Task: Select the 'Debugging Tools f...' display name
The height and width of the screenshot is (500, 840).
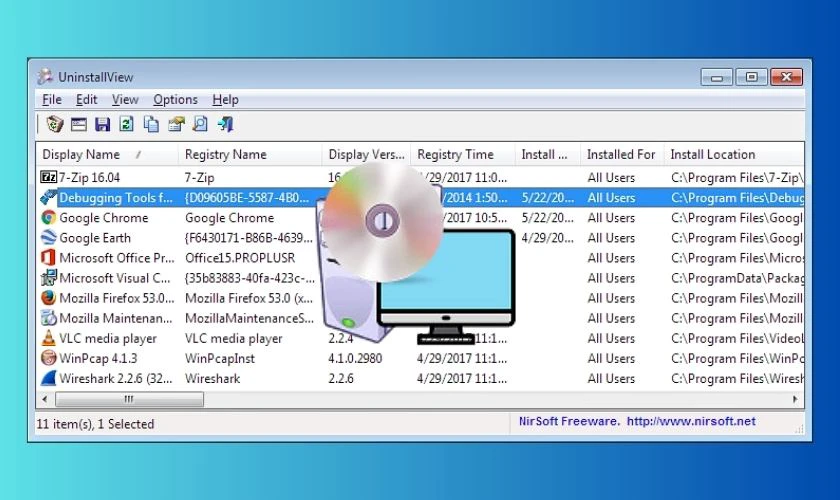Action: pyautogui.click(x=116, y=197)
